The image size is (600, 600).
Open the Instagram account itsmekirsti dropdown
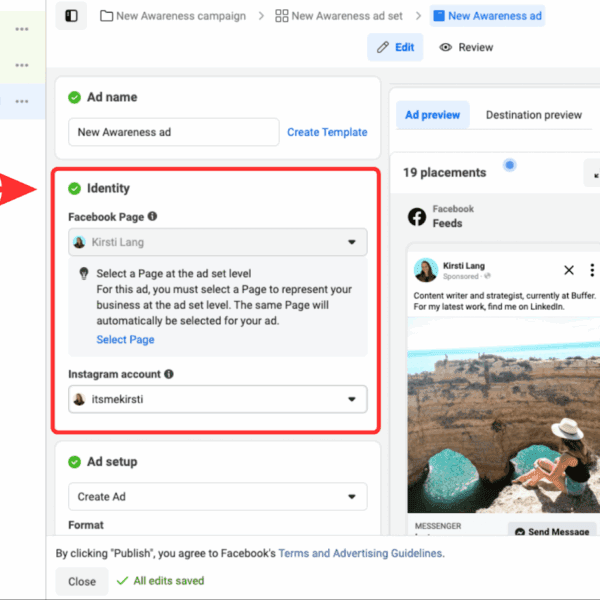(351, 400)
